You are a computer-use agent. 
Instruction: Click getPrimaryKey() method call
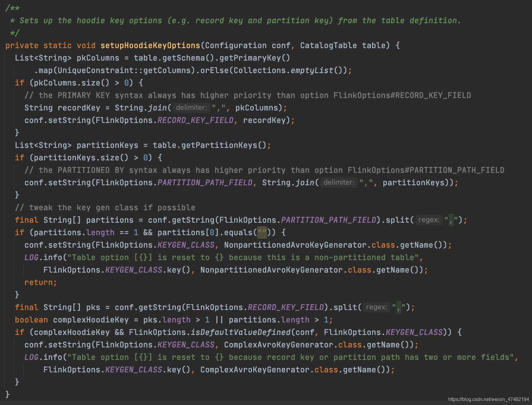pyautogui.click(x=255, y=58)
